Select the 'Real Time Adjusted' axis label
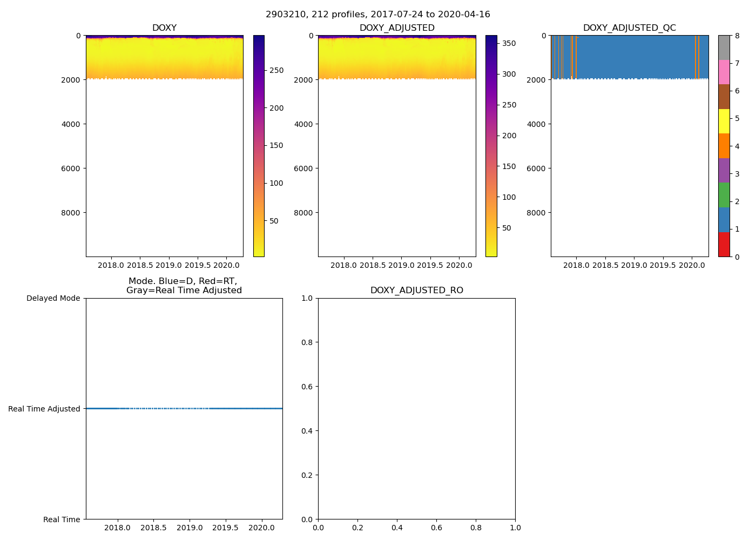756x540 pixels. [x=44, y=409]
